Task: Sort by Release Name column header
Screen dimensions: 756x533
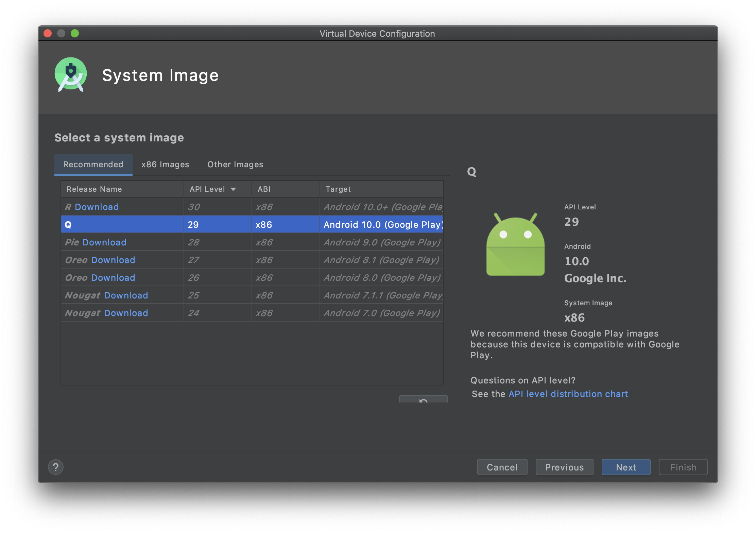Action: [x=94, y=189]
